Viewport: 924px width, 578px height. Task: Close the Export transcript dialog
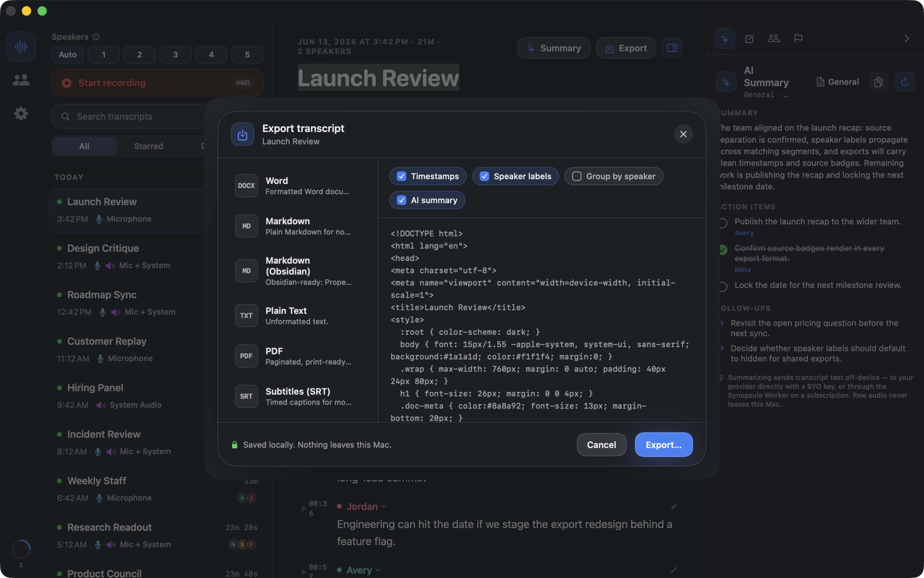point(683,134)
